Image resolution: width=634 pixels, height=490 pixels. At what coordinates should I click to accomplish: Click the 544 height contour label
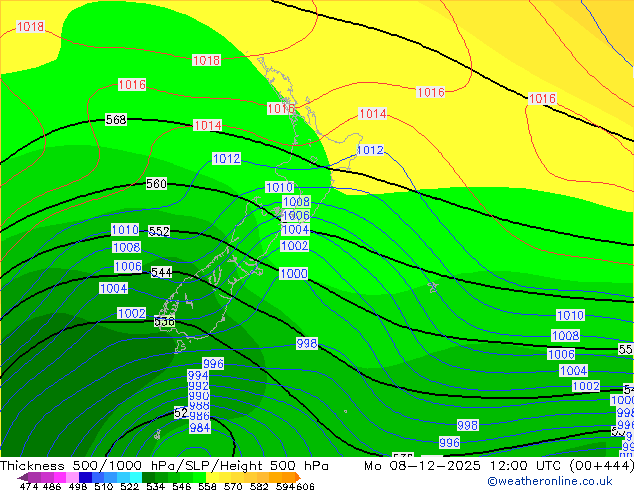[x=161, y=272]
